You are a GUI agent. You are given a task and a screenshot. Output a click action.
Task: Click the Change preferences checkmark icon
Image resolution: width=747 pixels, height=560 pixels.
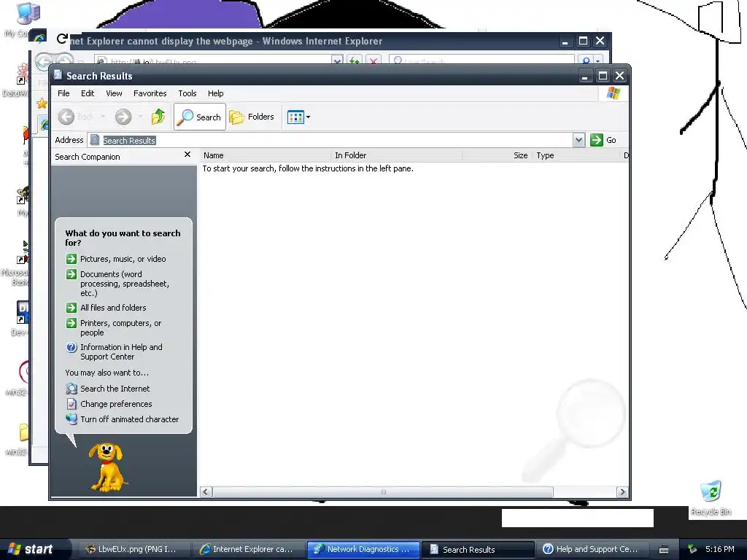click(71, 404)
